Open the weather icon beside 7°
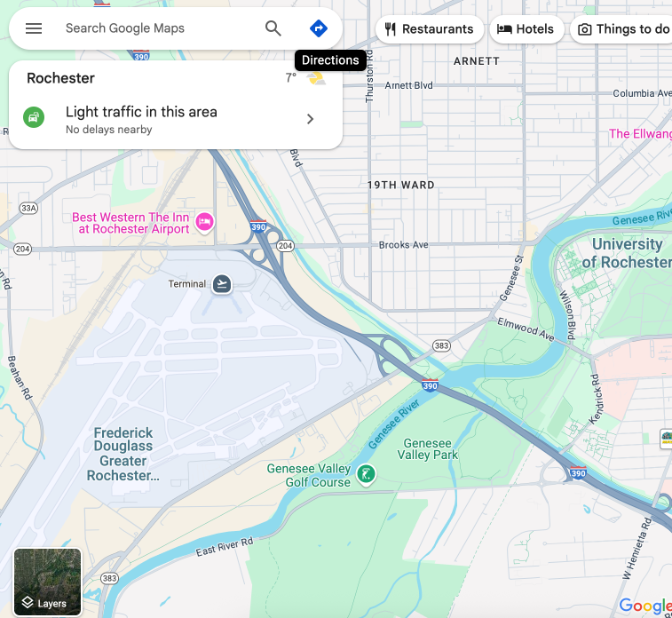 [x=316, y=78]
